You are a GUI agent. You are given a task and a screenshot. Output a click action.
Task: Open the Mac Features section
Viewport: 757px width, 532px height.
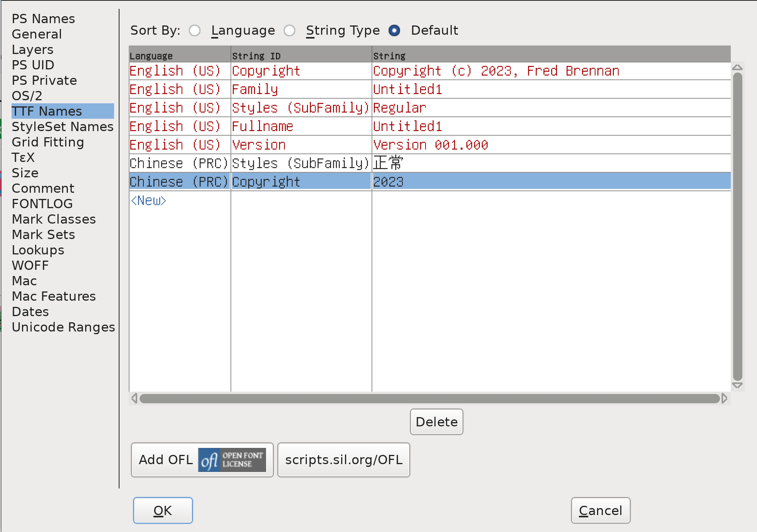click(54, 296)
